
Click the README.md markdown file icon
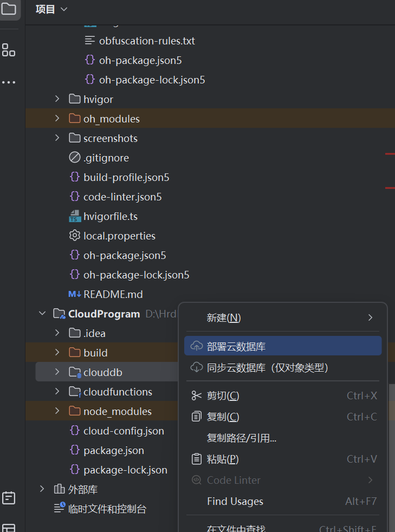click(x=75, y=294)
